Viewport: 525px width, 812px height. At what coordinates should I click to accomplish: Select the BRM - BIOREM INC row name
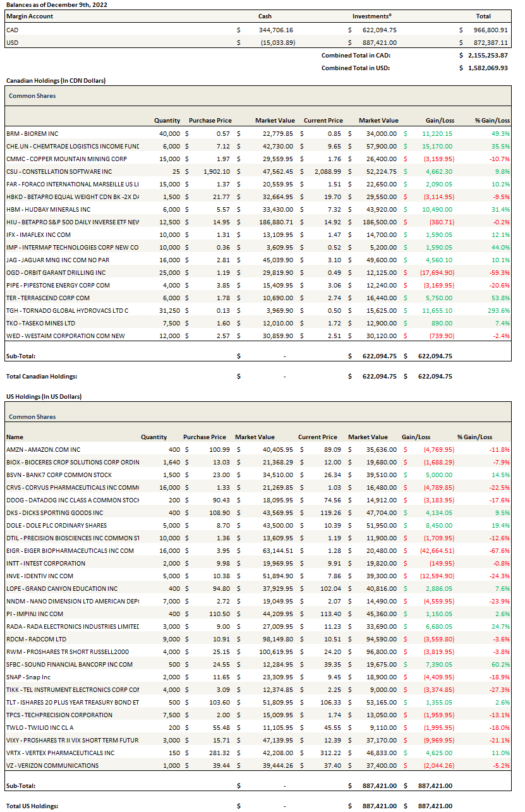click(x=32, y=133)
